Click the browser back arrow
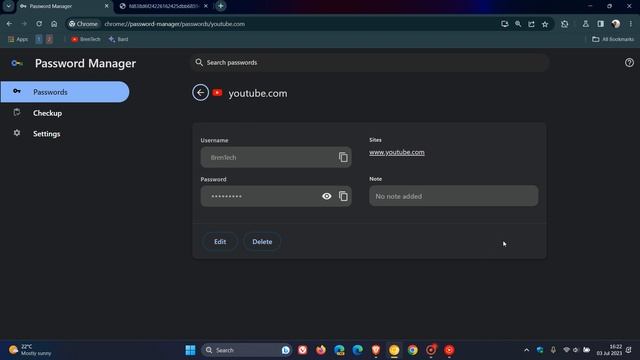The height and width of the screenshot is (360, 640). (x=9, y=24)
